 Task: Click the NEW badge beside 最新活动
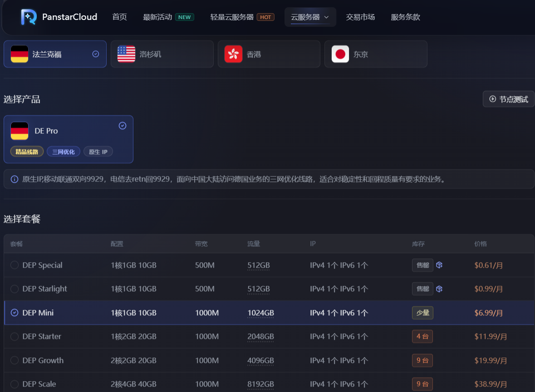coord(185,17)
